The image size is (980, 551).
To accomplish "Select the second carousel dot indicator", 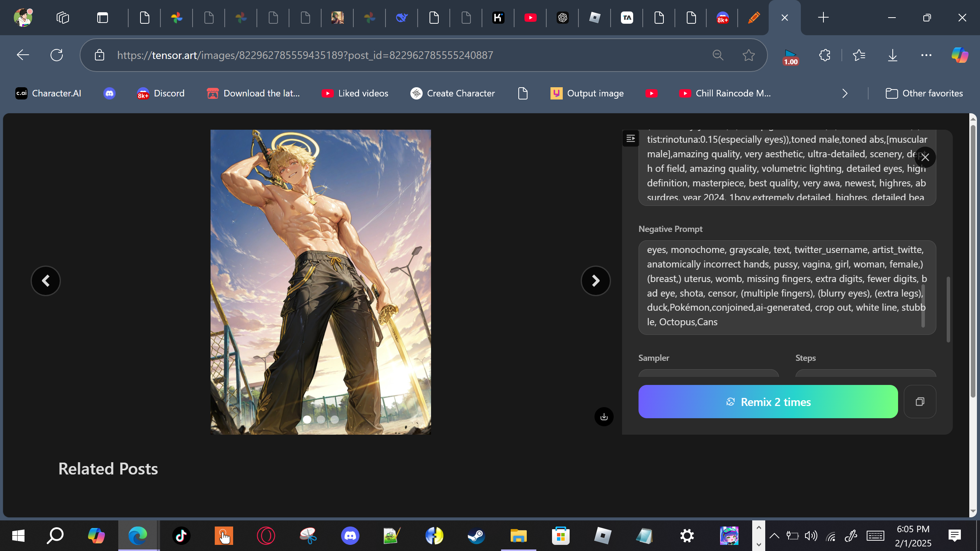I will coord(321,419).
